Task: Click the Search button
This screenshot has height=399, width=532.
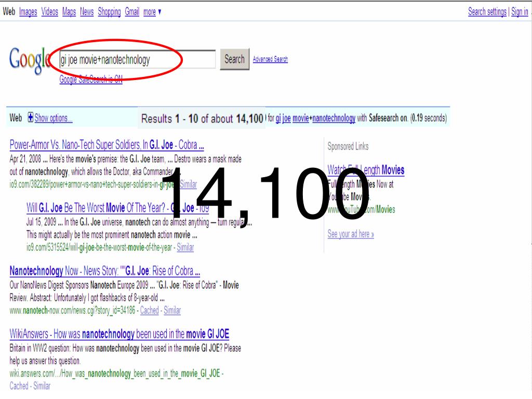Action: (234, 59)
